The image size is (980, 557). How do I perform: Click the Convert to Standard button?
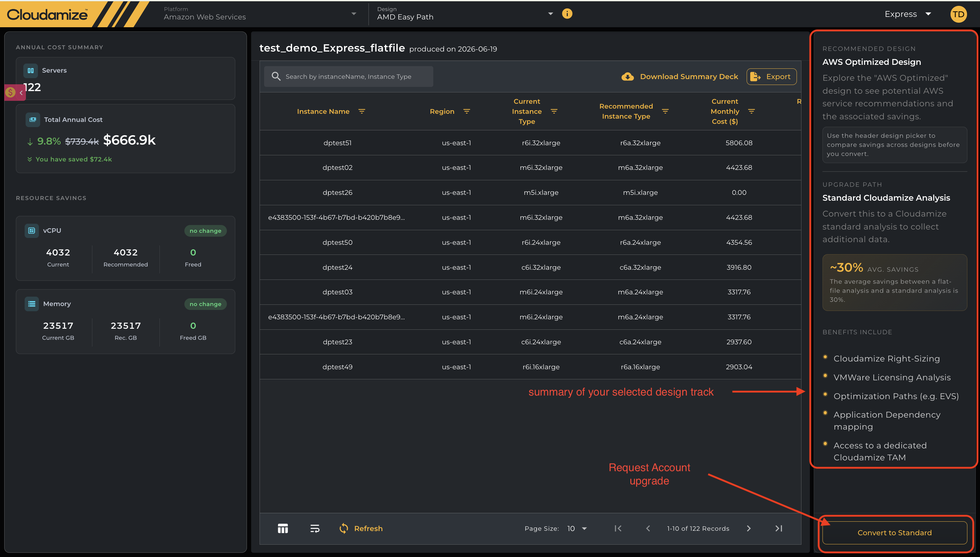pyautogui.click(x=894, y=532)
